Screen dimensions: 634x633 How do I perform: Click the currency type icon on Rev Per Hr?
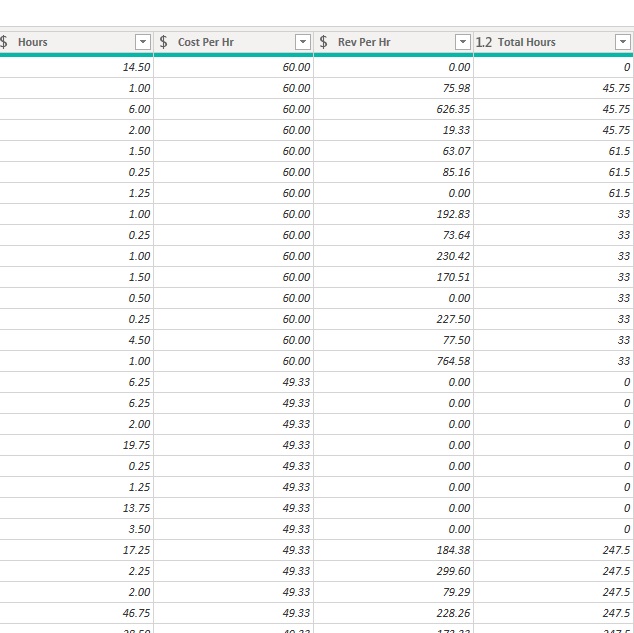[323, 42]
